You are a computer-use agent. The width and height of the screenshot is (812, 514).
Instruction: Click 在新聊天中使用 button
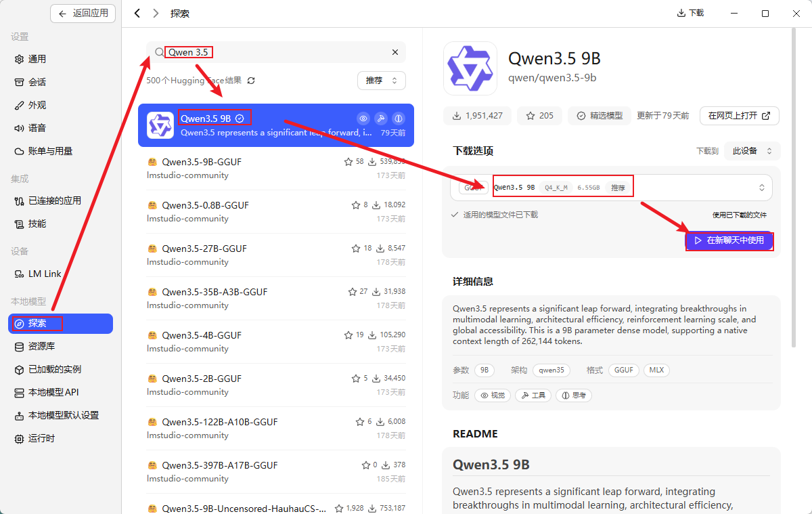pos(729,240)
